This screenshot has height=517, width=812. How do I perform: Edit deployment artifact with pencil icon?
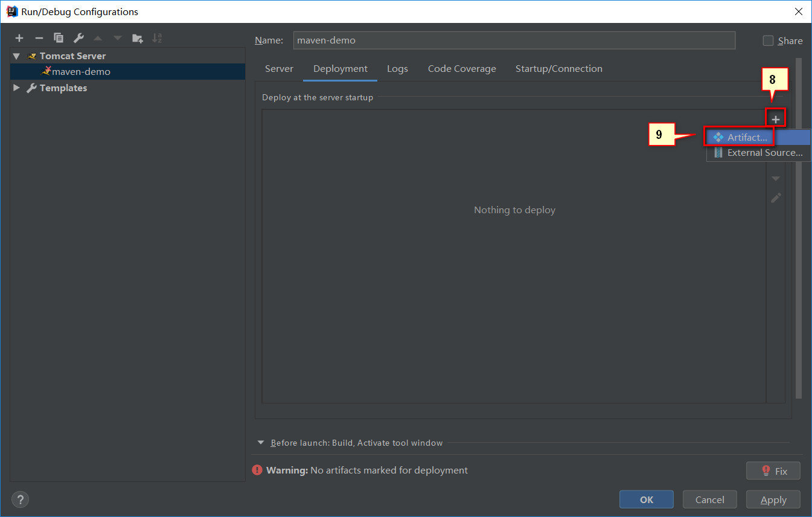(776, 197)
